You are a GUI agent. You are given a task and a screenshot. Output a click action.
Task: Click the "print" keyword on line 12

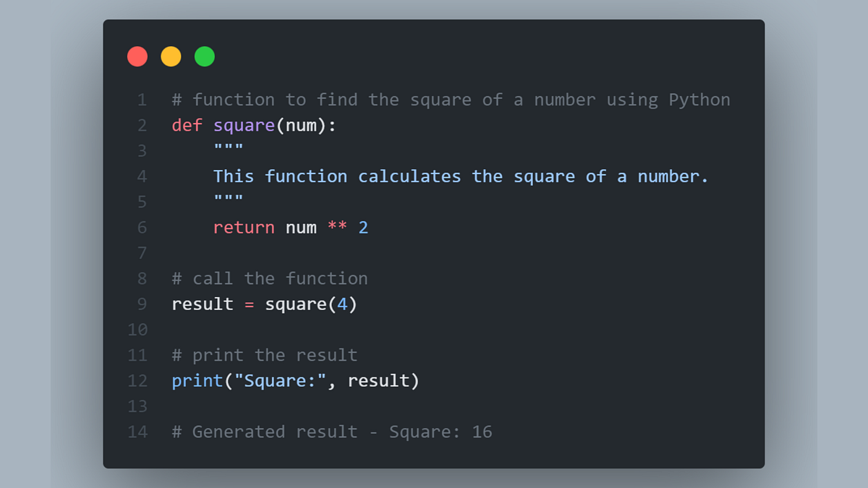point(197,381)
